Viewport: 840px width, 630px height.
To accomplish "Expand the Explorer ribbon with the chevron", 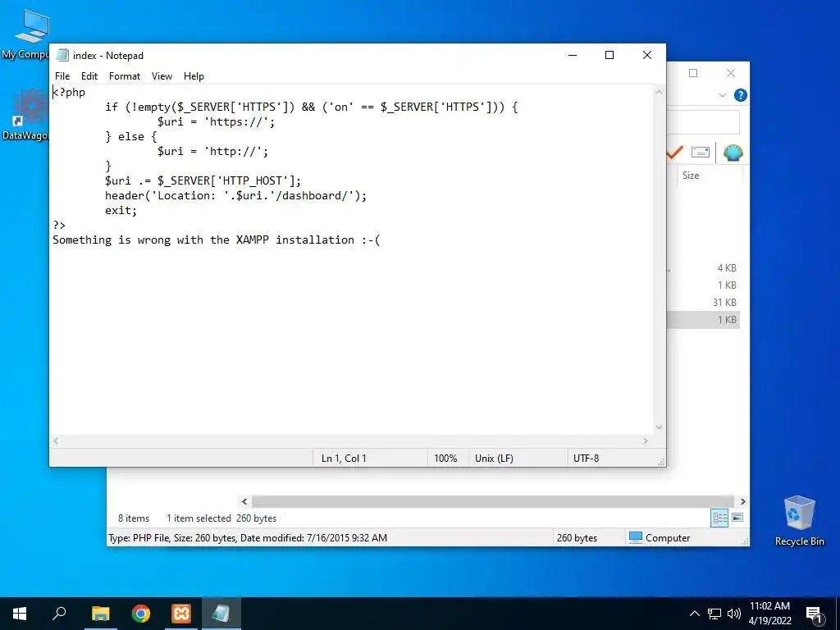I will click(722, 95).
